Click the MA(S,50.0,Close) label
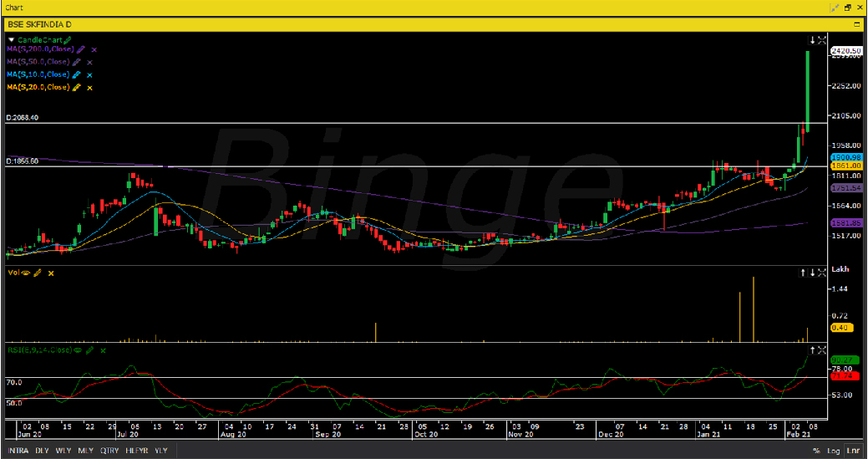Screen dimensions: 868x459 pyautogui.click(x=38, y=63)
